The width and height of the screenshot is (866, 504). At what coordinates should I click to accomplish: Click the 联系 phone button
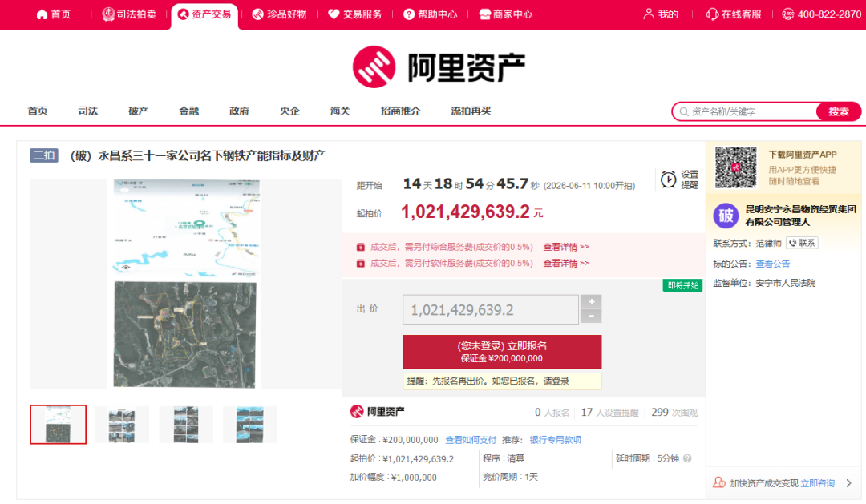[x=802, y=243]
